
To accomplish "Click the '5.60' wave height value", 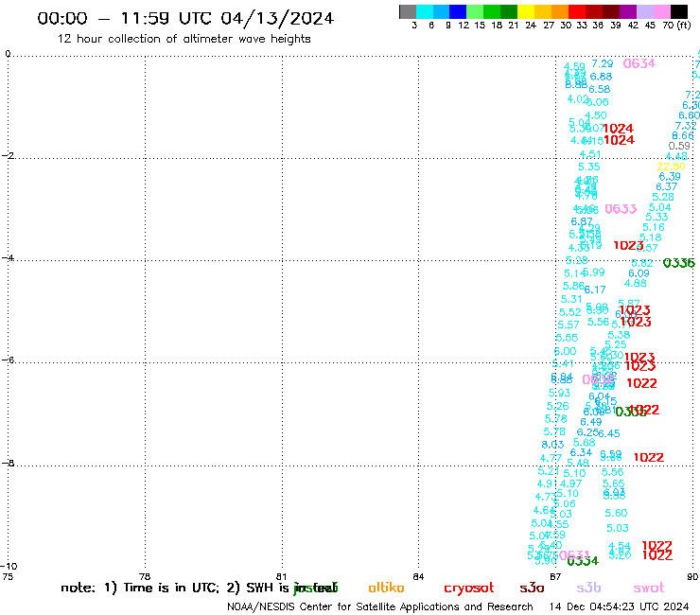I will [x=616, y=513].
